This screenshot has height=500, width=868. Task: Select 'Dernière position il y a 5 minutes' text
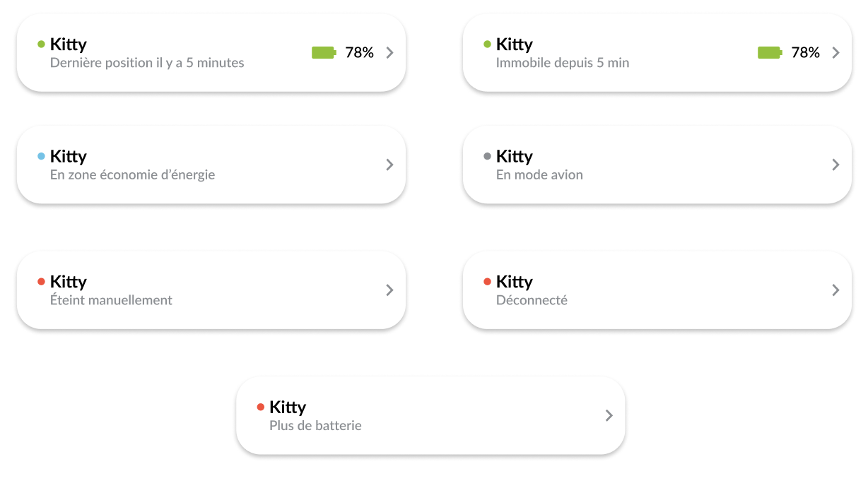click(x=147, y=63)
